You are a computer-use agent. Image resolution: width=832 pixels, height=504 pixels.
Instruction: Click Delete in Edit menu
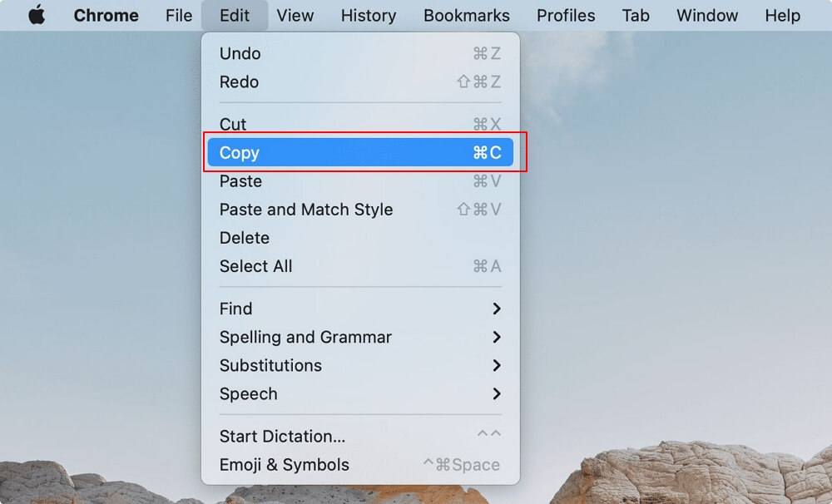(244, 238)
